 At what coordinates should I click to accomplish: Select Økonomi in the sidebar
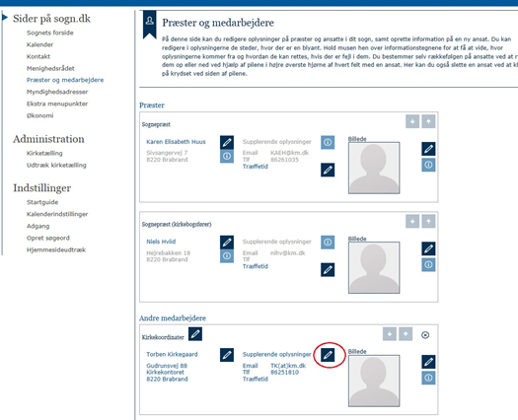coord(40,115)
